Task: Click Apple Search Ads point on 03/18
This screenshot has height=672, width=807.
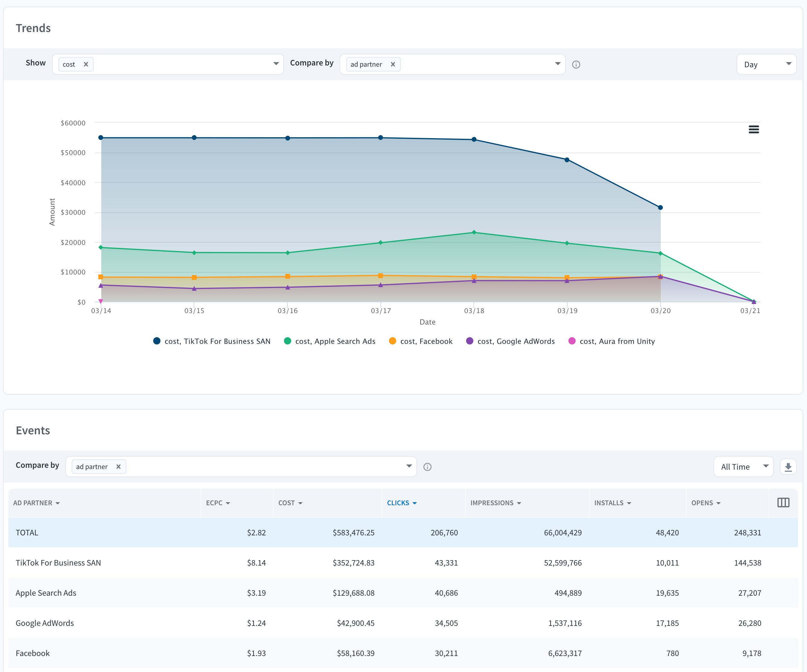Action: (474, 232)
